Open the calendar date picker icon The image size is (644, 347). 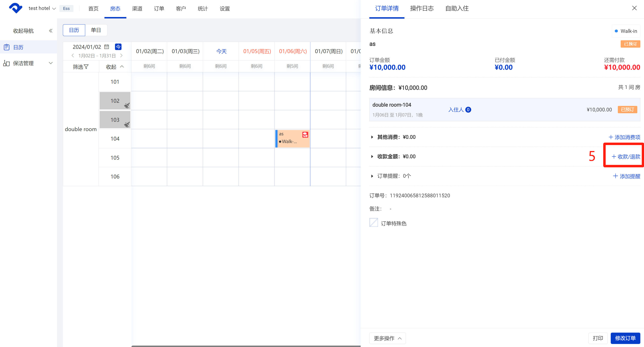pyautogui.click(x=106, y=47)
